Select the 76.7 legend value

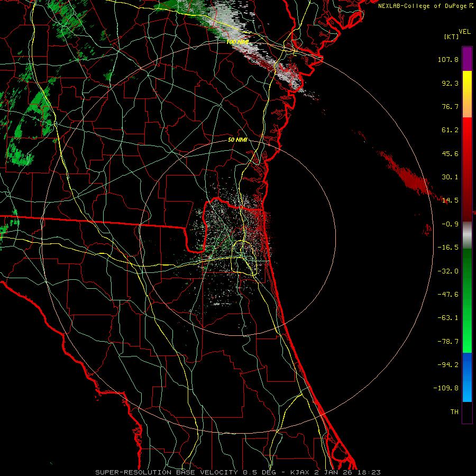[x=450, y=106]
